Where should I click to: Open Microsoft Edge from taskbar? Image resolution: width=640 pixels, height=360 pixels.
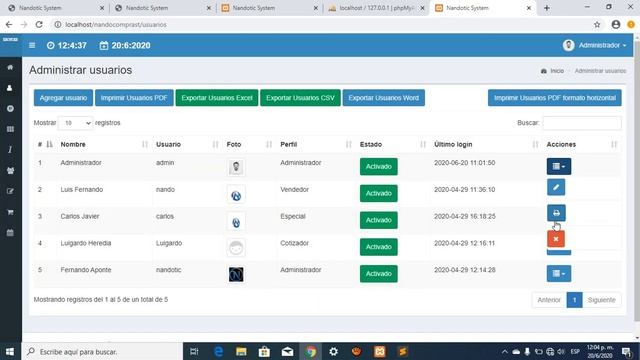218,351
